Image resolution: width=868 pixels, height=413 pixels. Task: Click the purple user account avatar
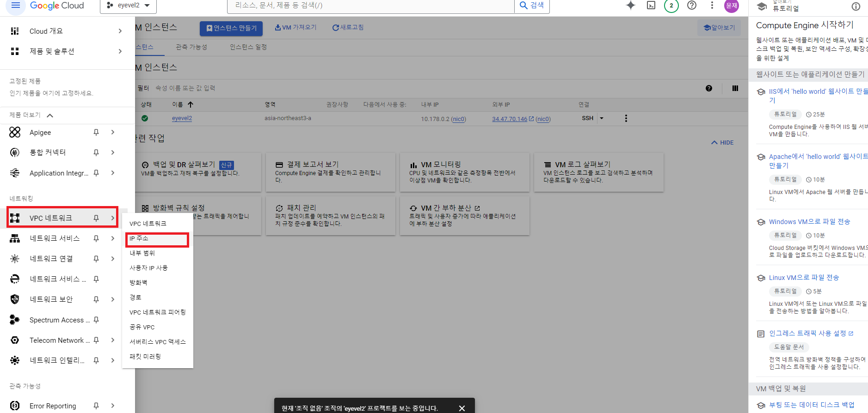click(732, 6)
